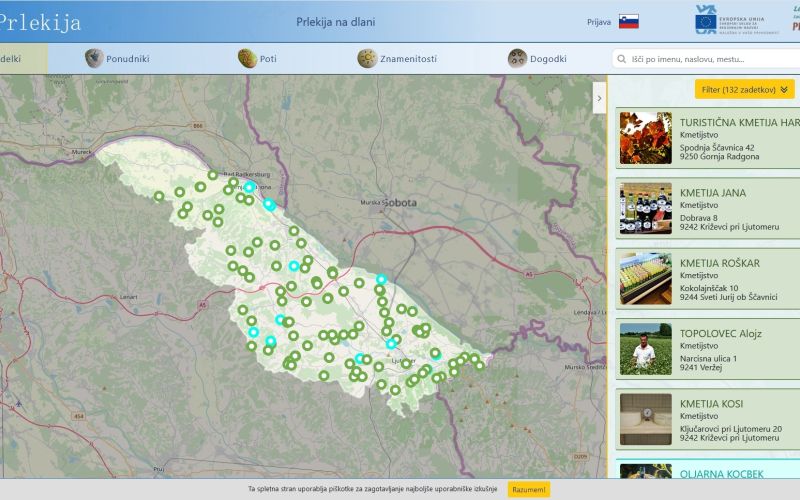Click the Poti trail icon
800x500 pixels.
click(247, 58)
